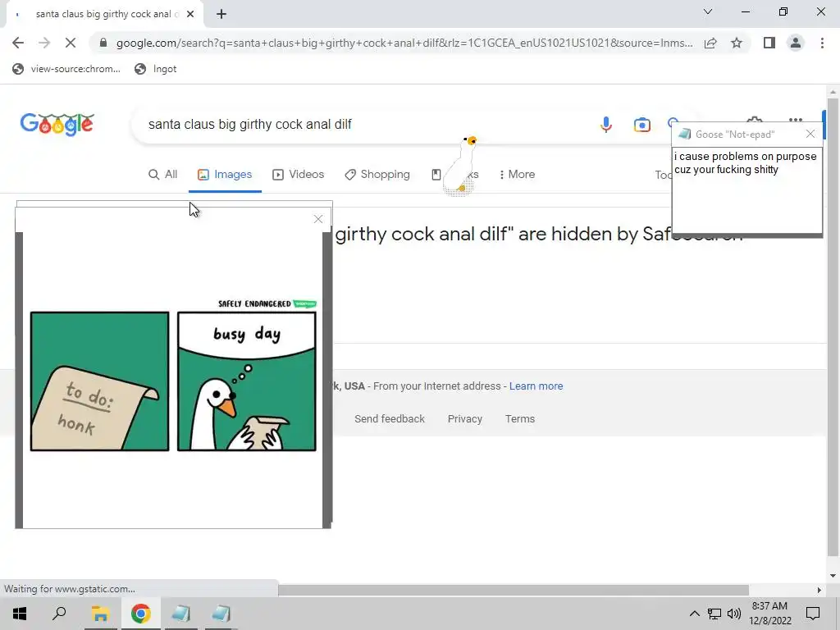
Task: Open the notification center
Action: coord(813,614)
